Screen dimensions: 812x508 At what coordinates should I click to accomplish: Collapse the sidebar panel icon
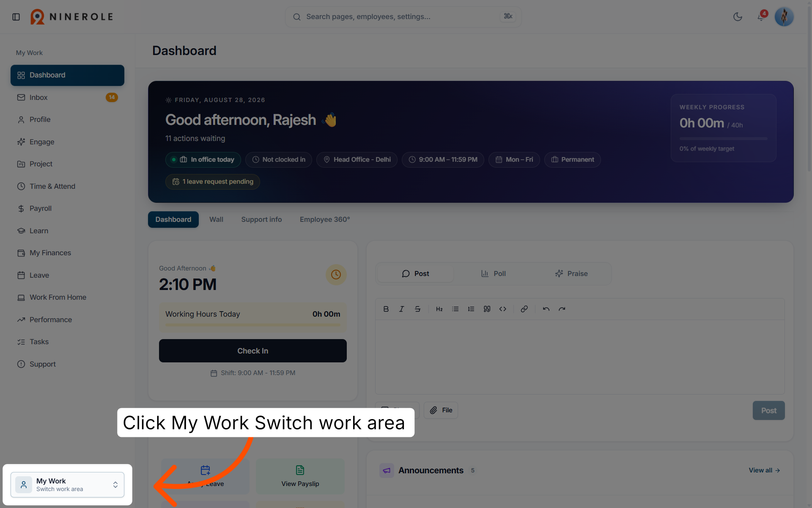(x=16, y=17)
